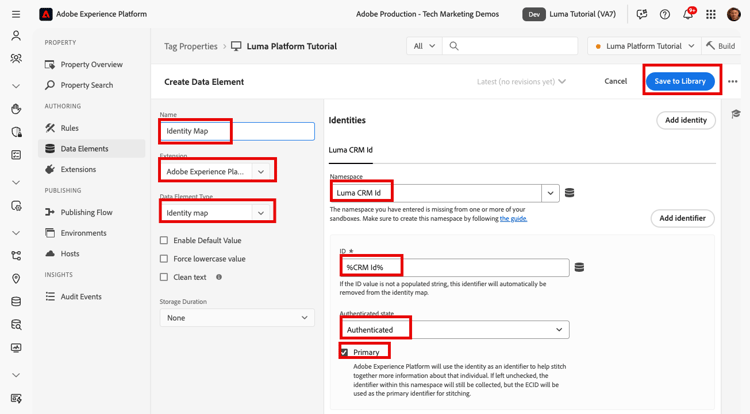Click the Dev Luma Tutorial sandbox selector
This screenshot has height=414, width=750.
[570, 14]
